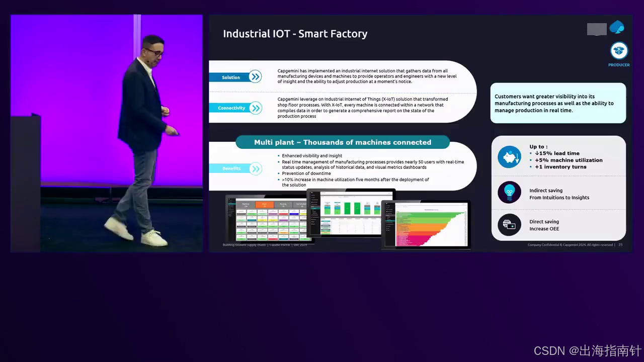Click the machine status grid dashboard screenshot
The image size is (644, 362).
(x=269, y=219)
